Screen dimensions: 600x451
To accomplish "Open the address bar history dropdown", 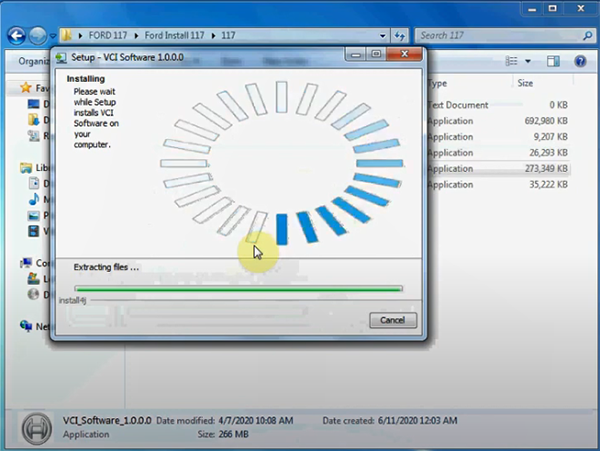I will point(383,36).
